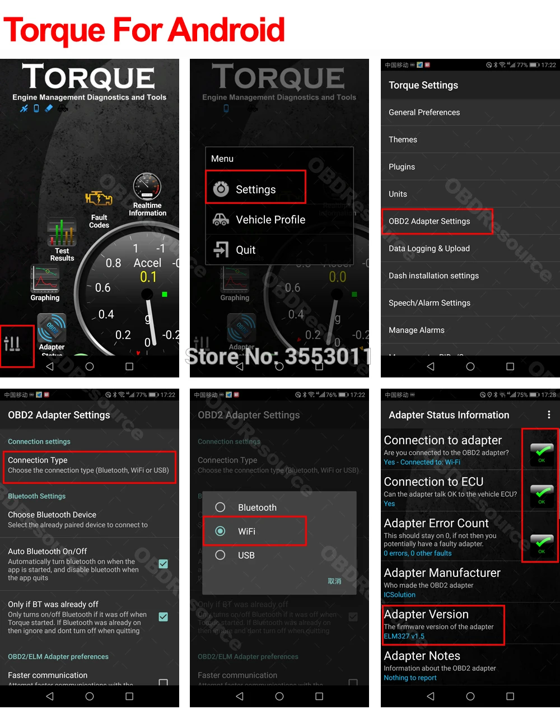Image resolution: width=560 pixels, height=728 pixels.
Task: Open Choose Bluetooth Device setting
Action: click(x=90, y=520)
